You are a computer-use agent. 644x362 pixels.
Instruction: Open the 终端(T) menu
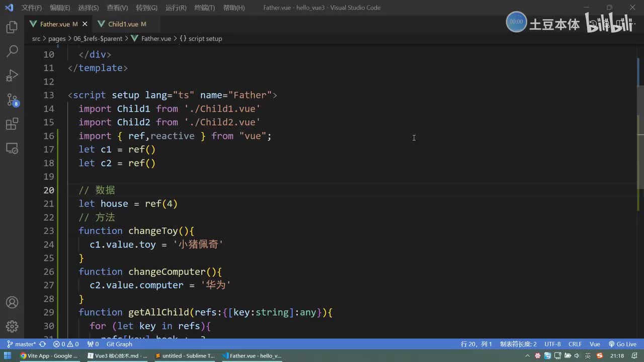coord(205,8)
